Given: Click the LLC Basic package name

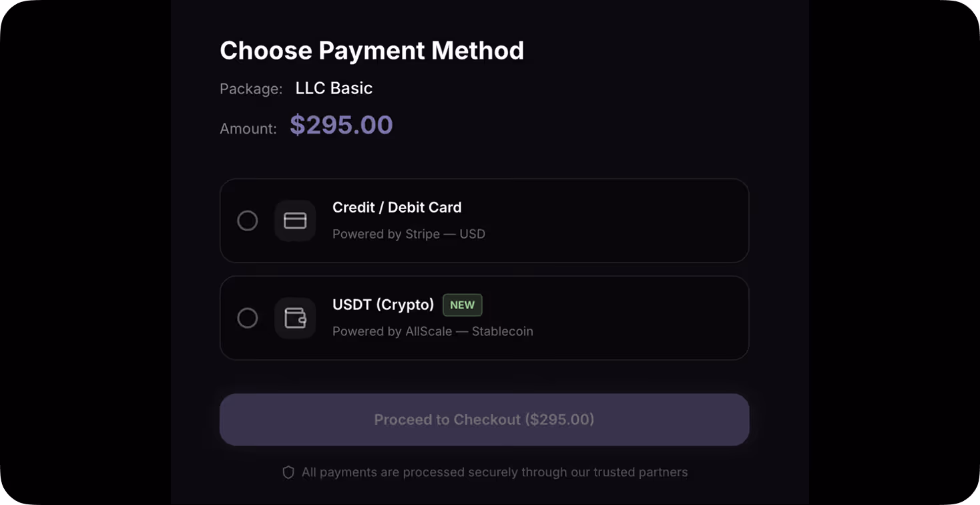Looking at the screenshot, I should [334, 88].
